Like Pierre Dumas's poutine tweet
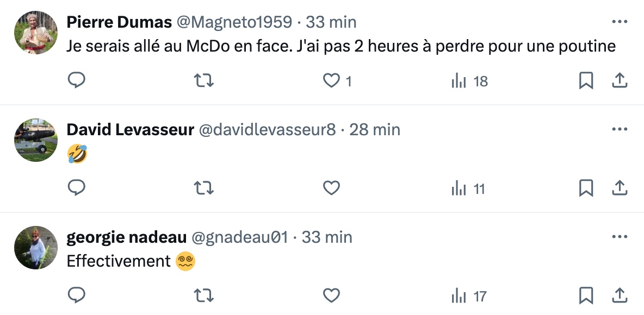This screenshot has height=315, width=644. 331,81
